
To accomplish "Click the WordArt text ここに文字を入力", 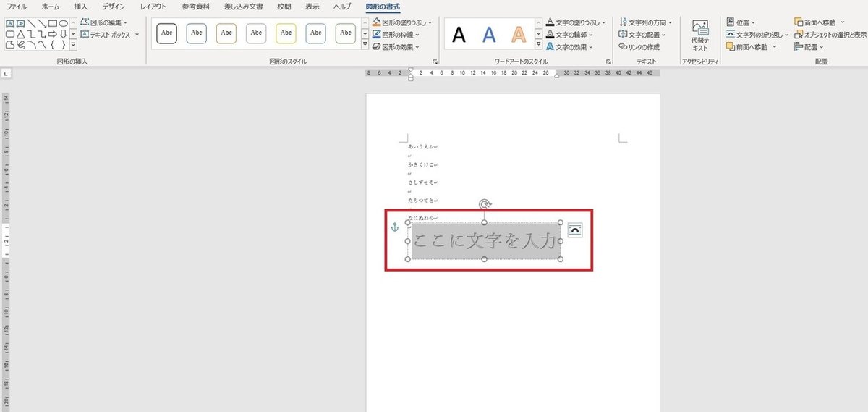I will point(484,241).
